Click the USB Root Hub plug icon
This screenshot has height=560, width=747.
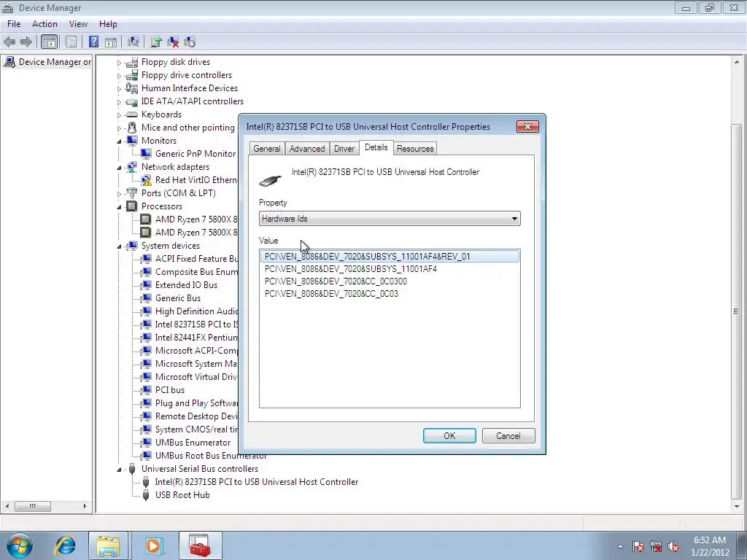tap(146, 495)
